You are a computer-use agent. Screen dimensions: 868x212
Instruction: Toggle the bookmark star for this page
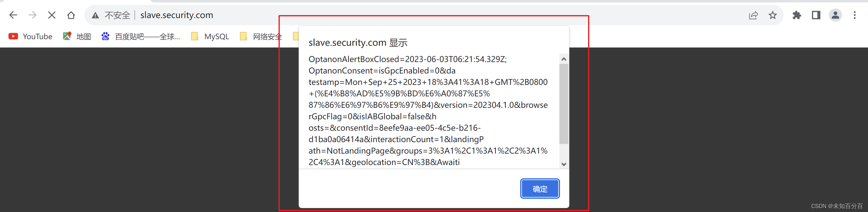point(773,15)
